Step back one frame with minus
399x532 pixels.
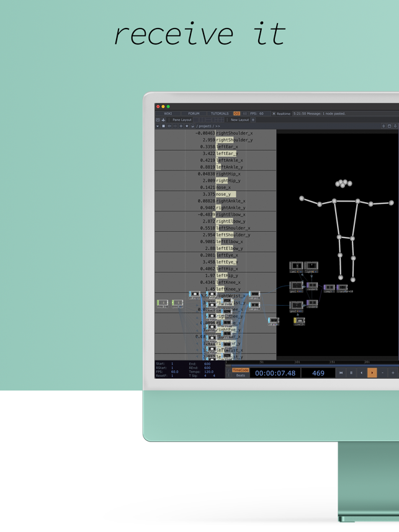click(x=382, y=373)
